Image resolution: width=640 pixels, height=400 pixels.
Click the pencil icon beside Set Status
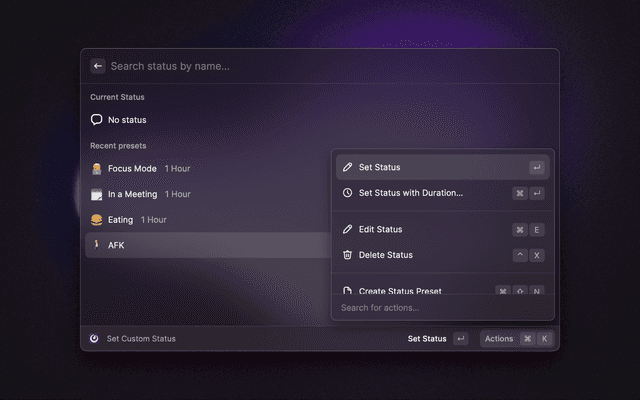tap(347, 167)
